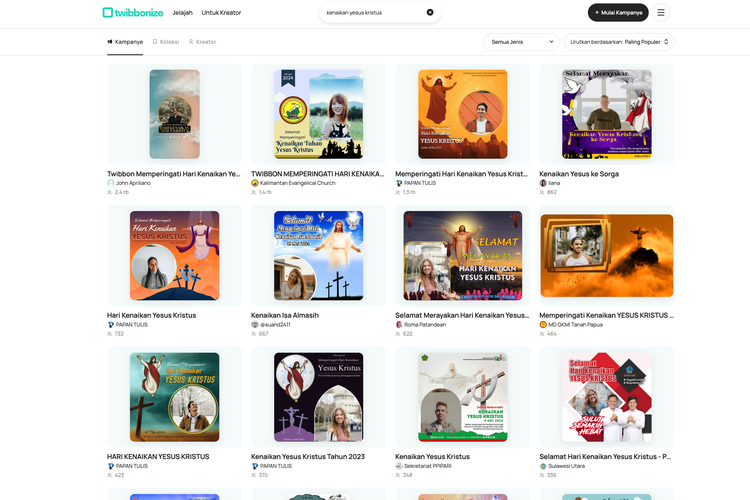Open the Kenaikan Isa Almasih blue thumbnail

tap(319, 256)
